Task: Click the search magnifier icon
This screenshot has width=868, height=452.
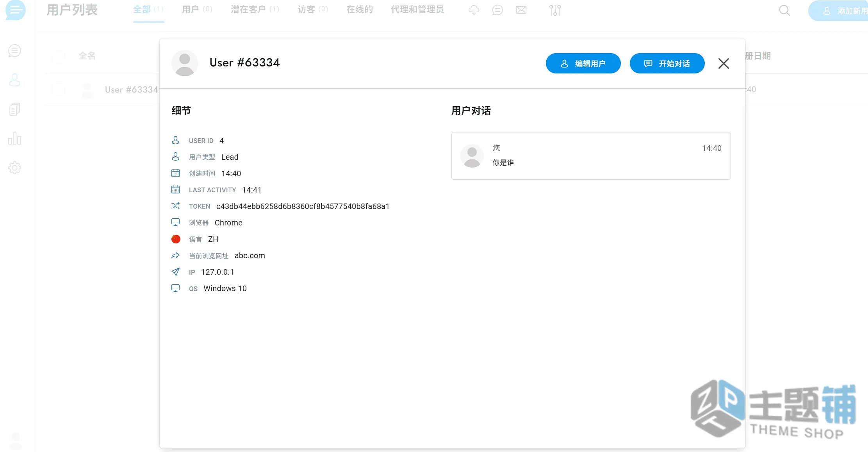Action: 784,10
